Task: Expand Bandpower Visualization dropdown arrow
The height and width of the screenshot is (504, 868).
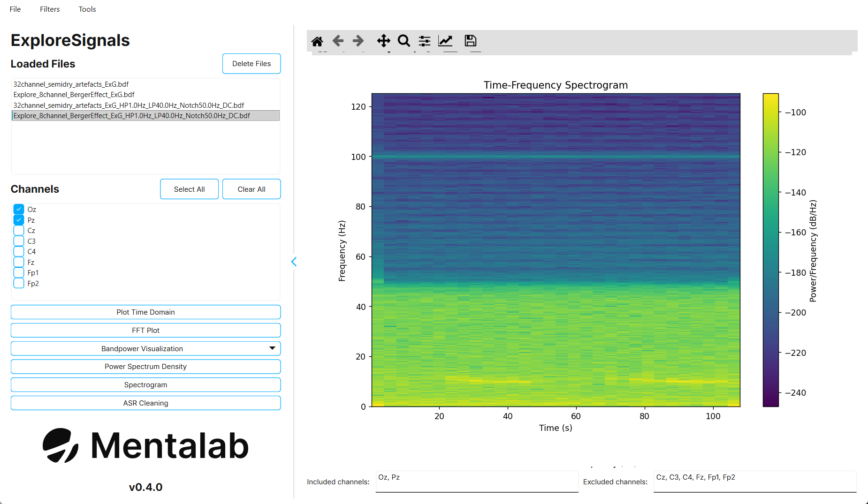Action: (272, 348)
